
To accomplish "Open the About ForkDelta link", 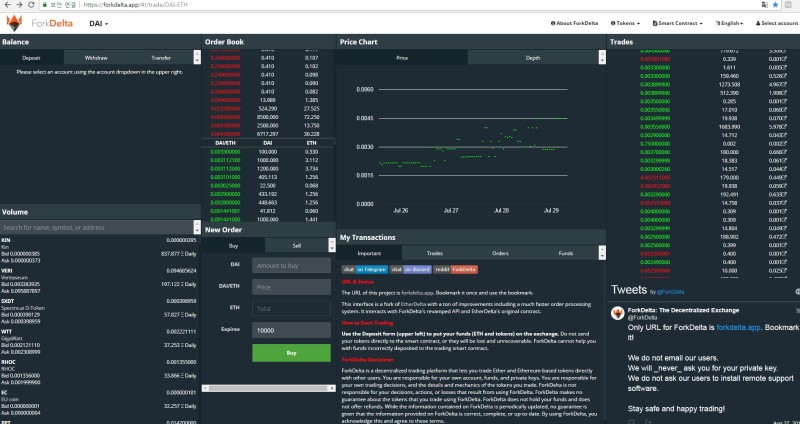I will [x=574, y=23].
